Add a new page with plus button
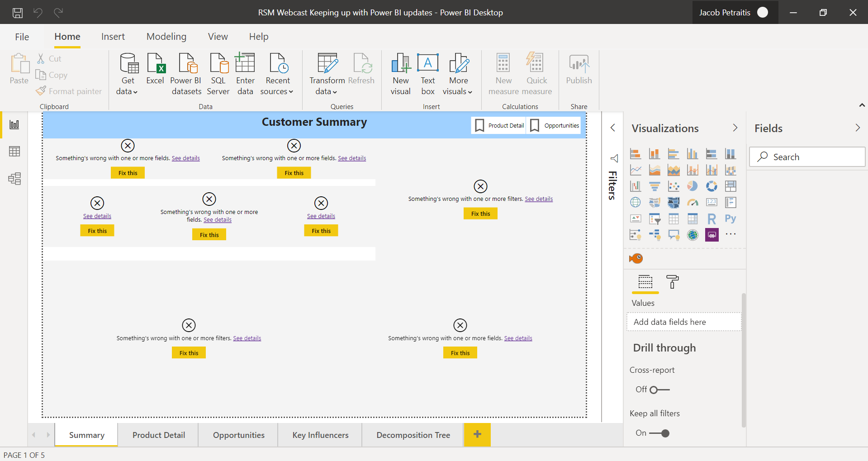 click(x=477, y=435)
